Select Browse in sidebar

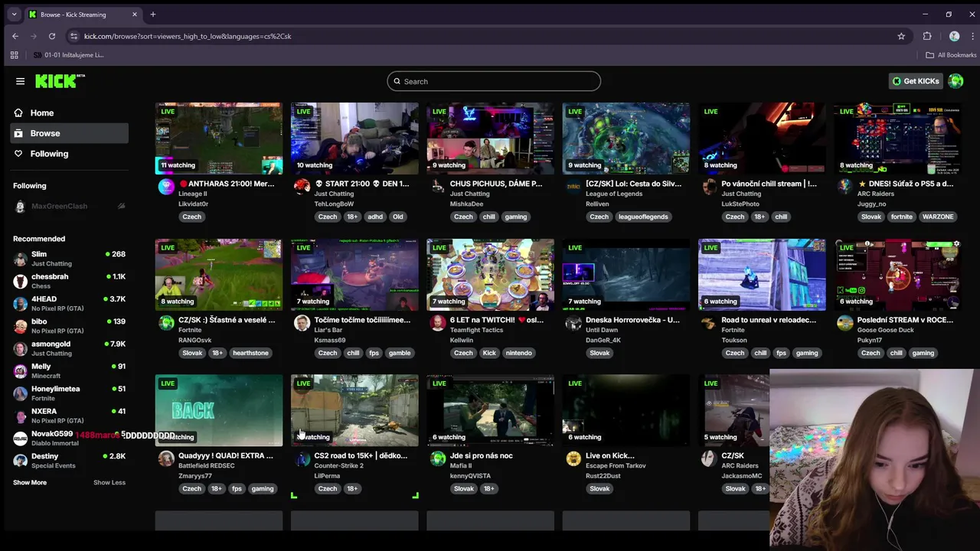coord(69,133)
